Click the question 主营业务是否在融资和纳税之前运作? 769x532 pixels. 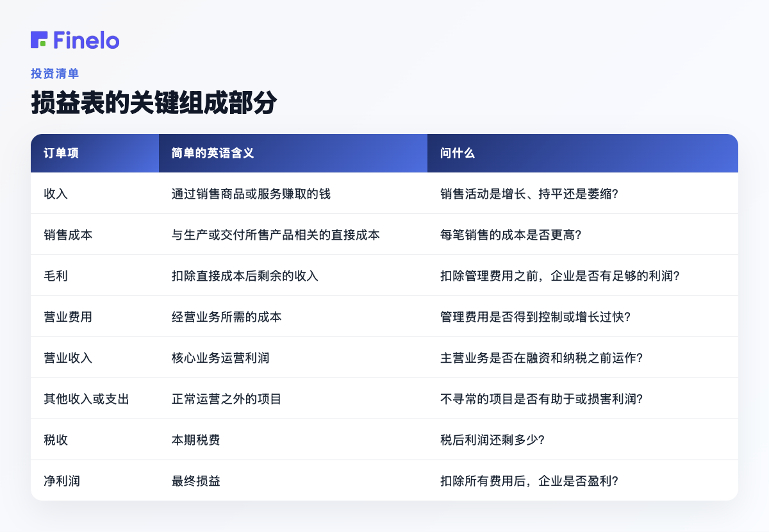tap(542, 358)
